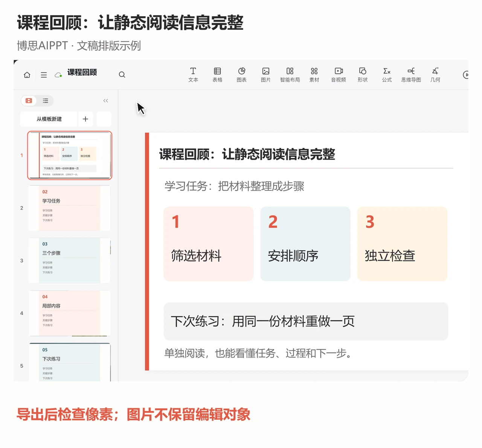The width and height of the screenshot is (482, 448).
Task: Add a new blank slide with plus
Action: point(85,119)
